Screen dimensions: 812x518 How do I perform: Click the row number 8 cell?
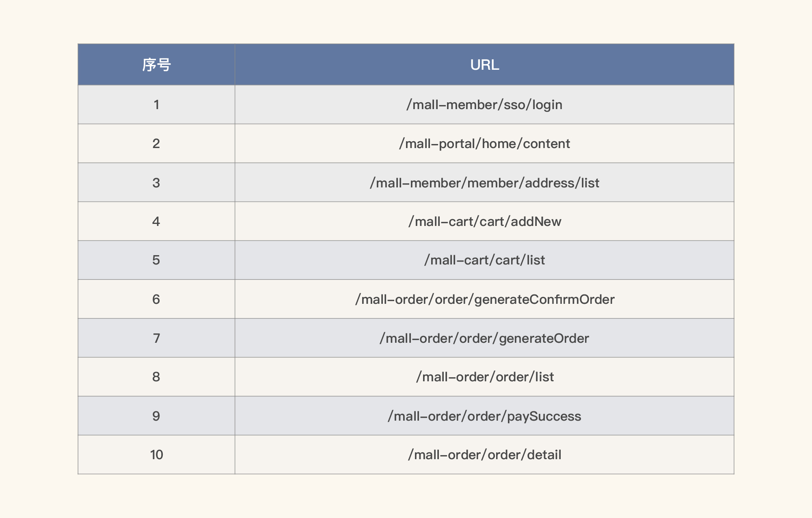pos(156,377)
